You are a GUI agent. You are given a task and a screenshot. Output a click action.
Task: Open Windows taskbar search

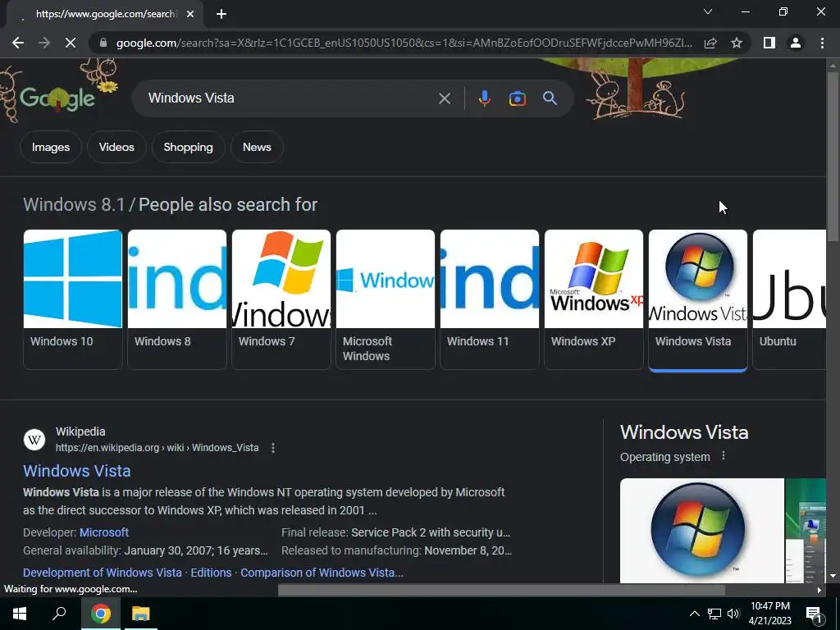59,614
